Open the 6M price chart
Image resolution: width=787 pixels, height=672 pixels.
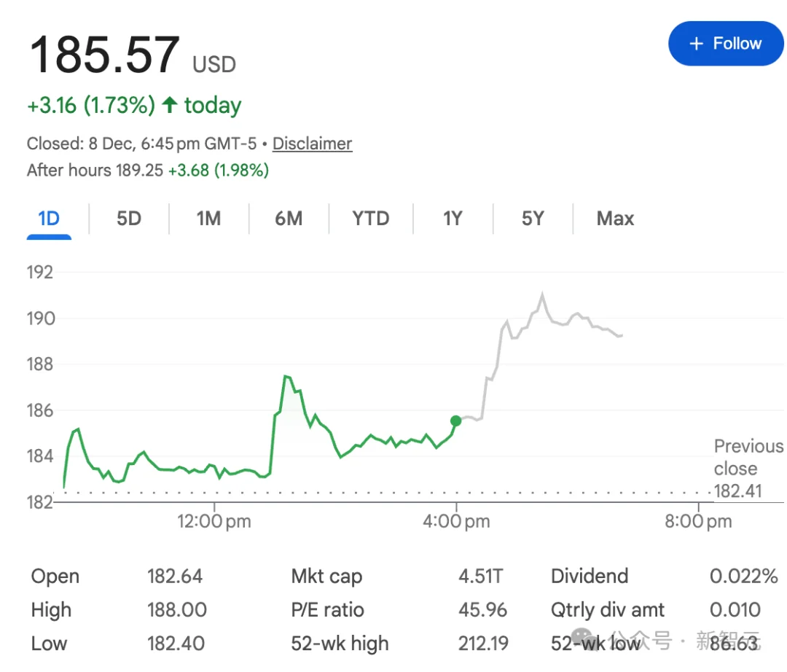pyautogui.click(x=289, y=218)
